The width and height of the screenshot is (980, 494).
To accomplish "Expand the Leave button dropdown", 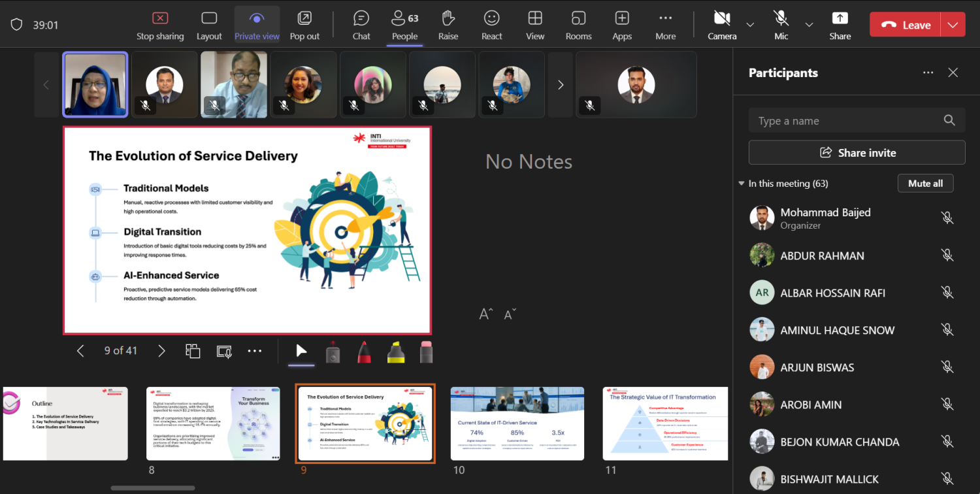I will 953,25.
